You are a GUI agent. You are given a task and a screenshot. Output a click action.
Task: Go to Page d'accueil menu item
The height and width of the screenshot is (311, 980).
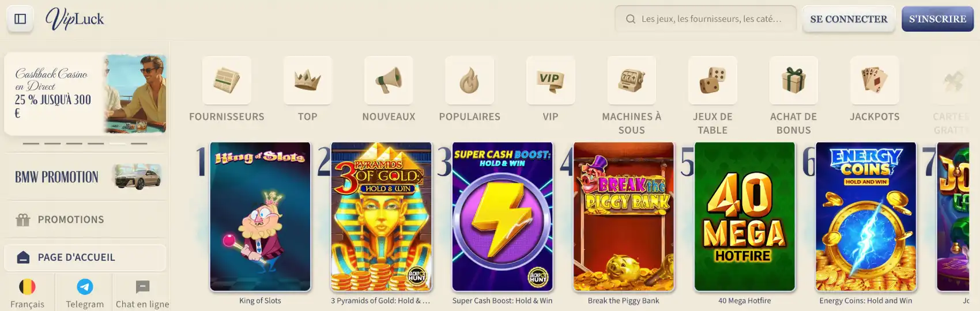point(85,257)
